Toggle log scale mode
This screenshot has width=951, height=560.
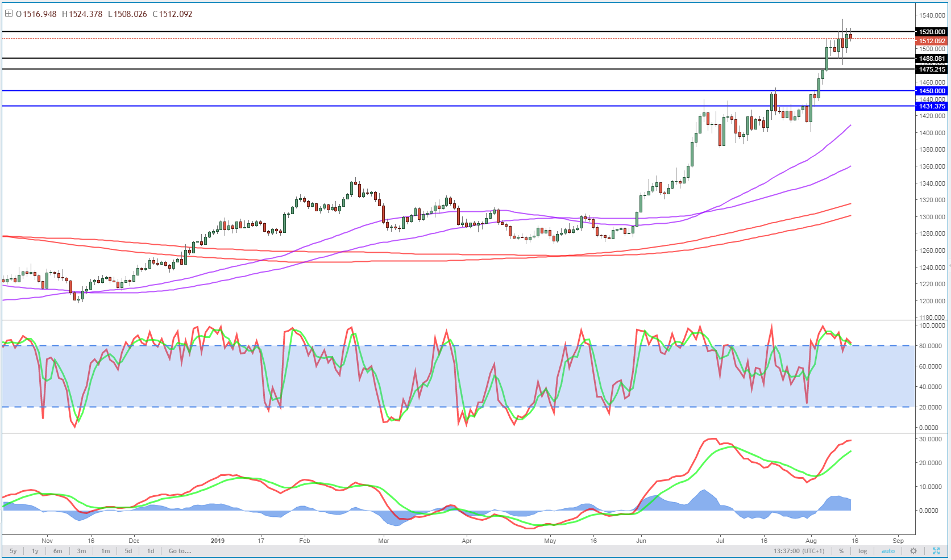point(862,551)
